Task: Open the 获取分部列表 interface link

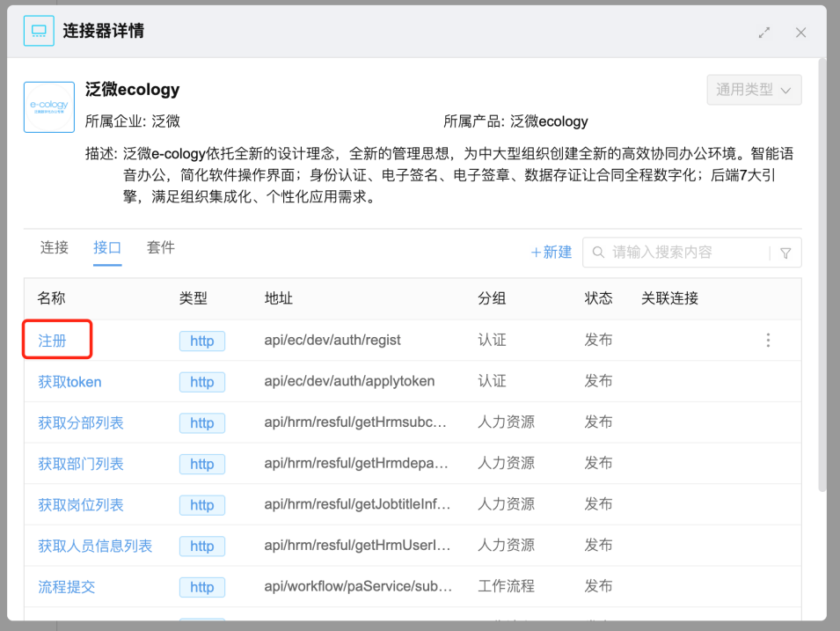Action: [x=81, y=422]
